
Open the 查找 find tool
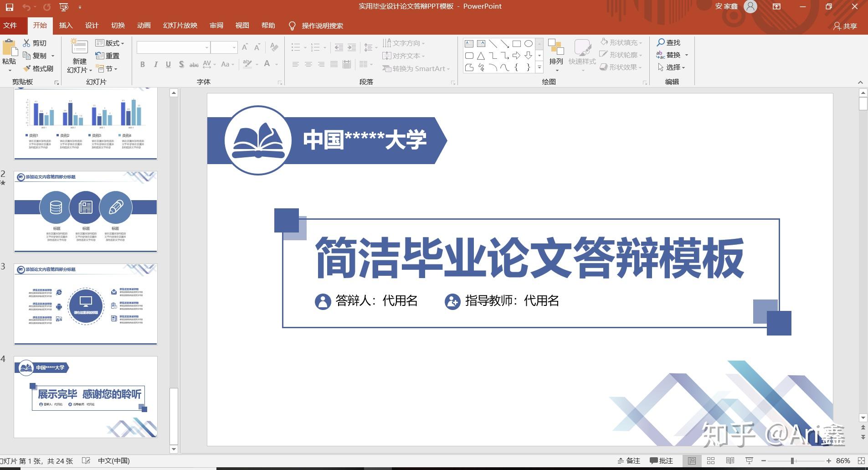668,42
